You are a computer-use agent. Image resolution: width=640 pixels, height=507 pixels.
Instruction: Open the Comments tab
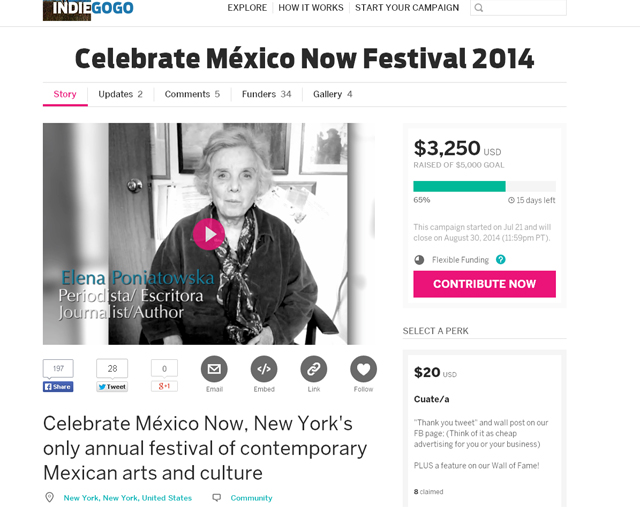coord(192,94)
